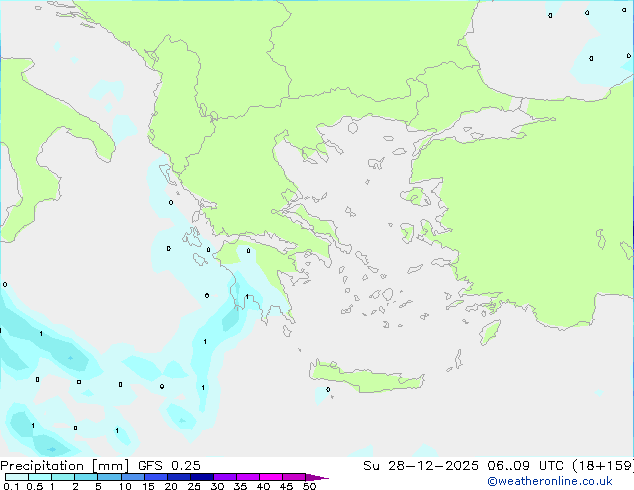This screenshot has height=490, width=634.
Task: Pick the 2–5 mm legend swatch
Action: click(x=86, y=477)
